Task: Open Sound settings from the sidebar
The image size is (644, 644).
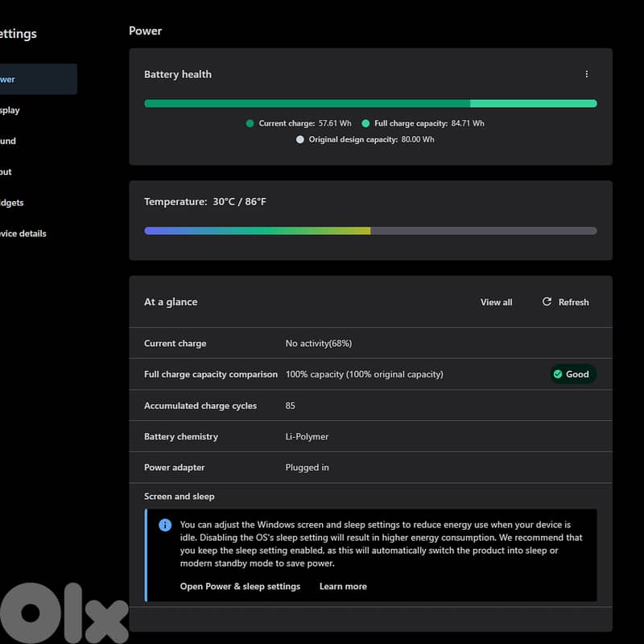Action: pos(10,141)
